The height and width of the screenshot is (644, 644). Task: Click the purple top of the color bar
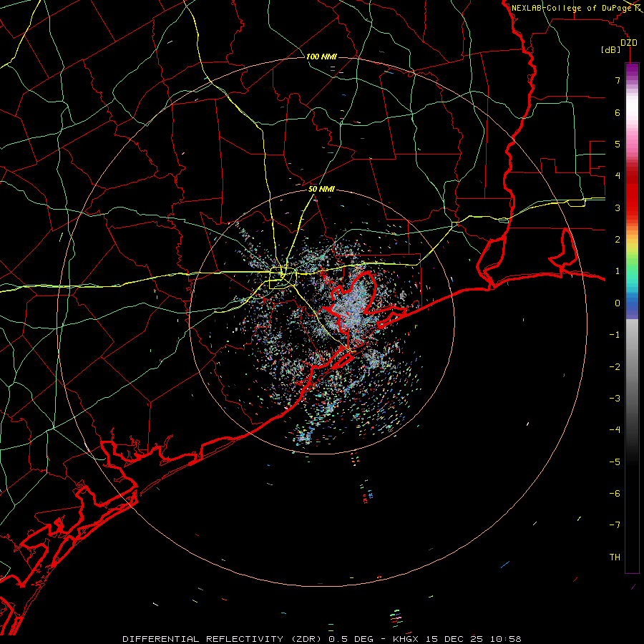click(x=632, y=70)
